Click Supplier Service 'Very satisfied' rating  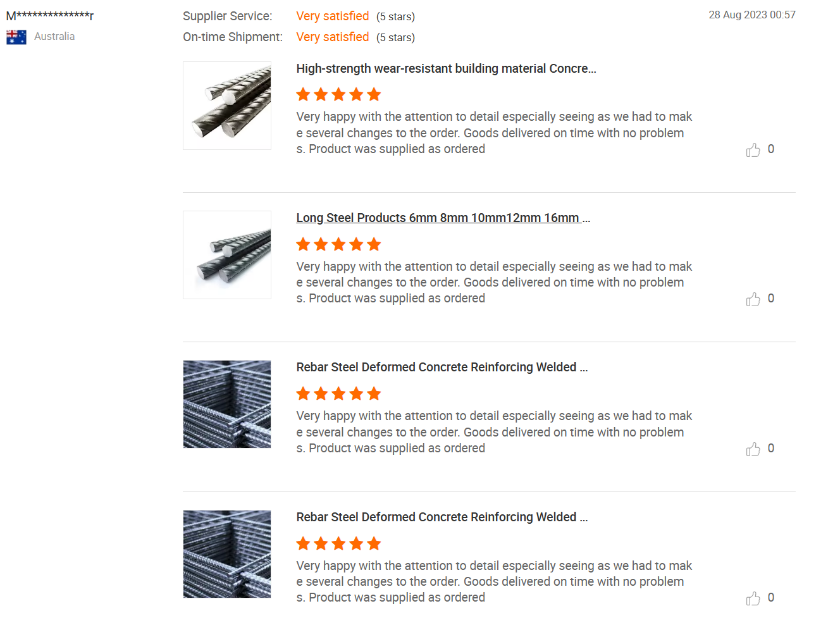point(332,16)
